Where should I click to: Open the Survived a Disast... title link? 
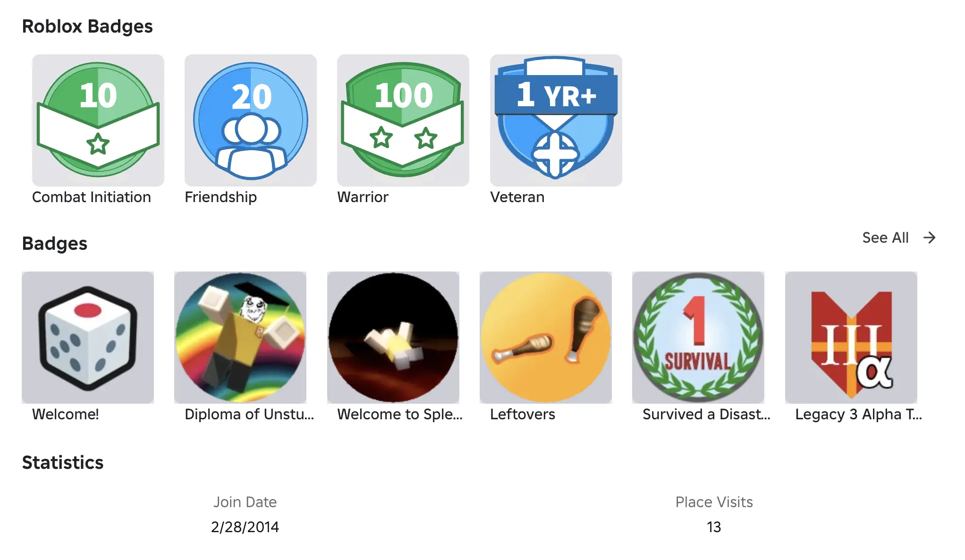tap(706, 414)
